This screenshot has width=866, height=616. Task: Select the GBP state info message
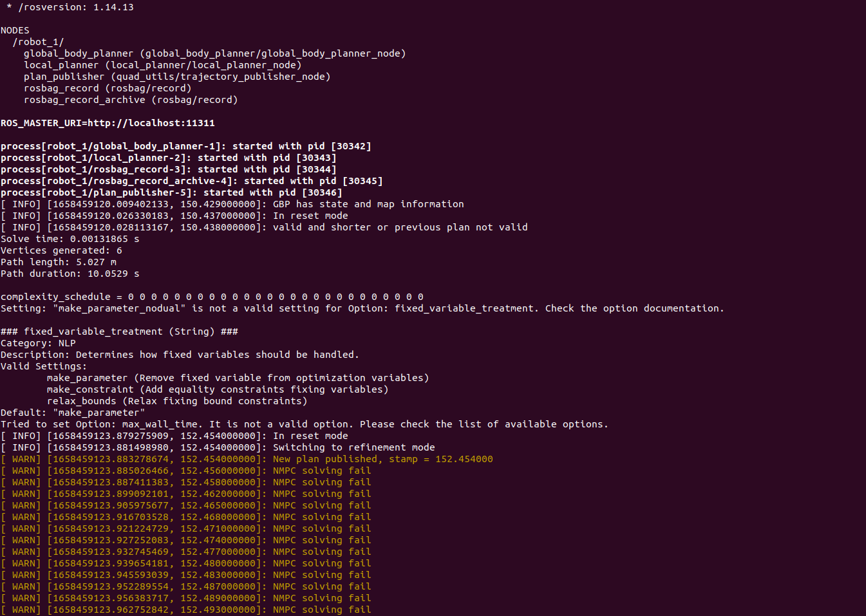(232, 203)
